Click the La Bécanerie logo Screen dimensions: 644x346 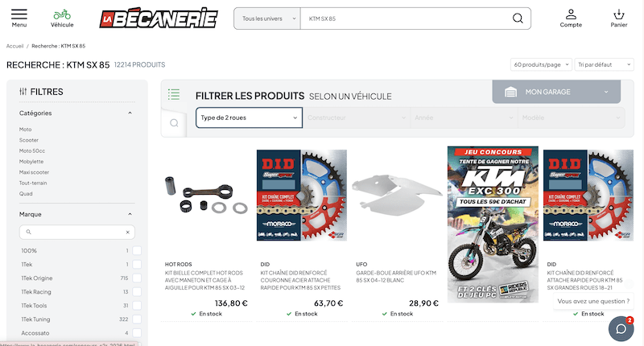159,18
